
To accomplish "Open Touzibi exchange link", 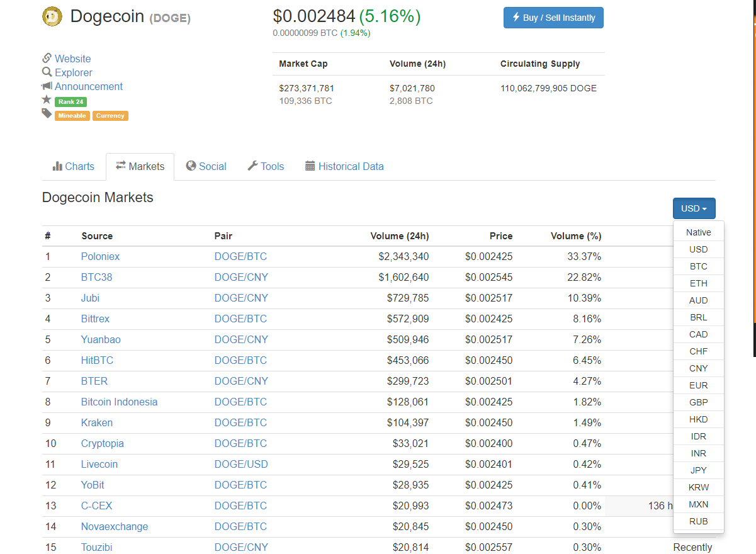I will [98, 547].
